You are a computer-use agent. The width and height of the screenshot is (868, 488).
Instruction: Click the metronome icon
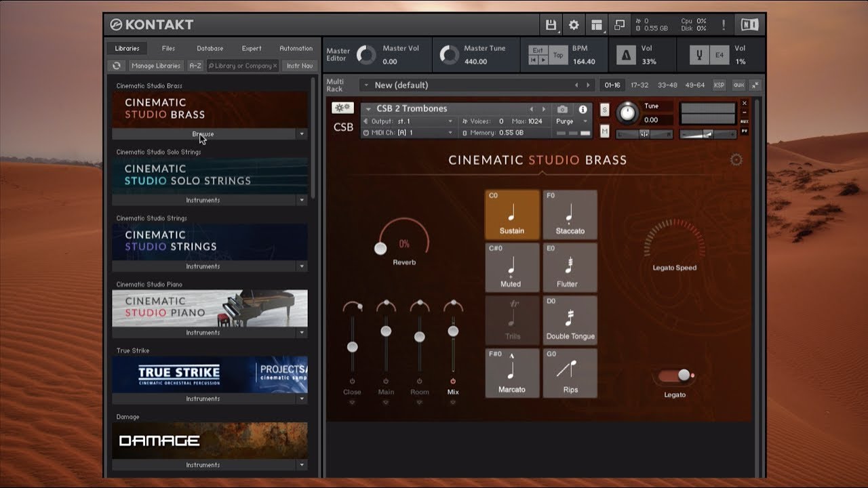tap(626, 55)
